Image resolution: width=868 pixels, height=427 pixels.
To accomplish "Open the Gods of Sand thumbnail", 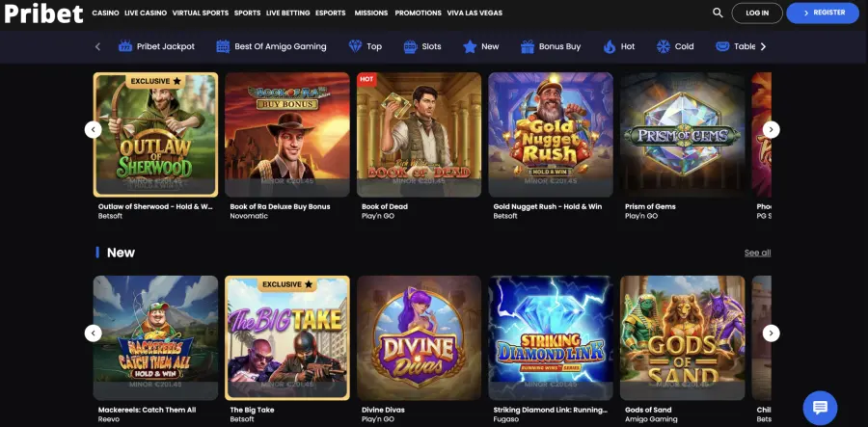I will 683,338.
